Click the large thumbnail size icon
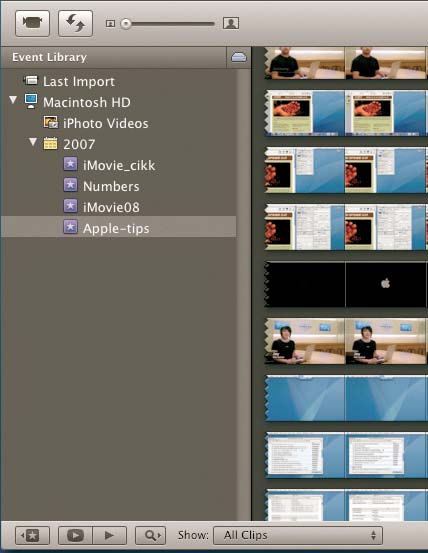 231,23
